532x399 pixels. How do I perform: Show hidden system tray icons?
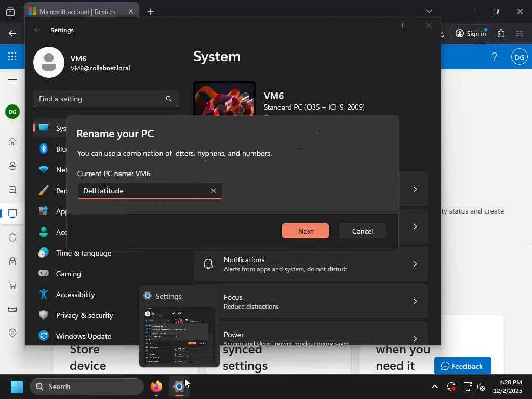coord(435,387)
